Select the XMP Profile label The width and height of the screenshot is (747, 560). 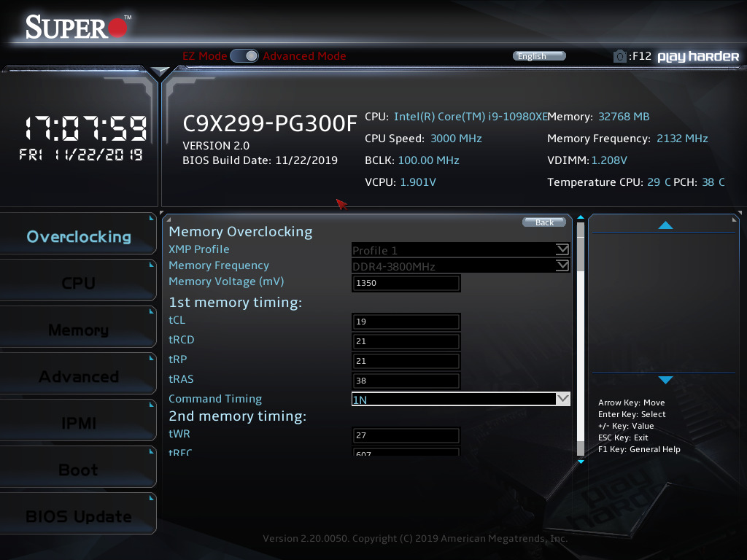pyautogui.click(x=199, y=249)
